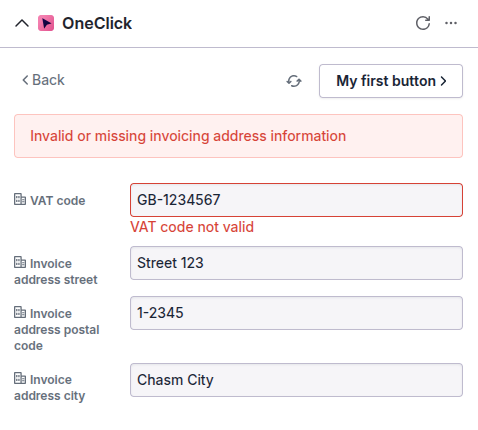Image resolution: width=478 pixels, height=430 pixels.
Task: Focus the VAT code field containing GB-1234567
Action: (x=296, y=200)
